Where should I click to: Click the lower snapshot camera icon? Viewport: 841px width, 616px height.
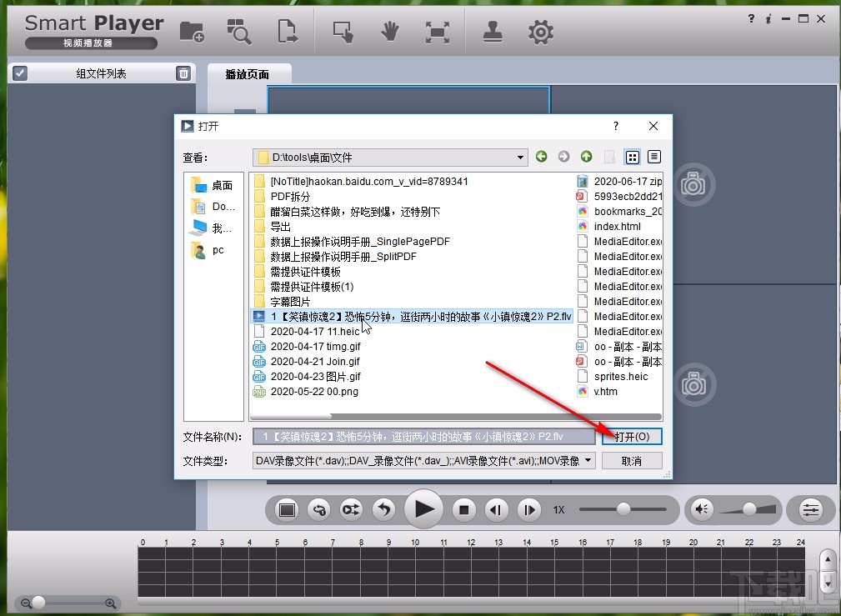pyautogui.click(x=693, y=384)
